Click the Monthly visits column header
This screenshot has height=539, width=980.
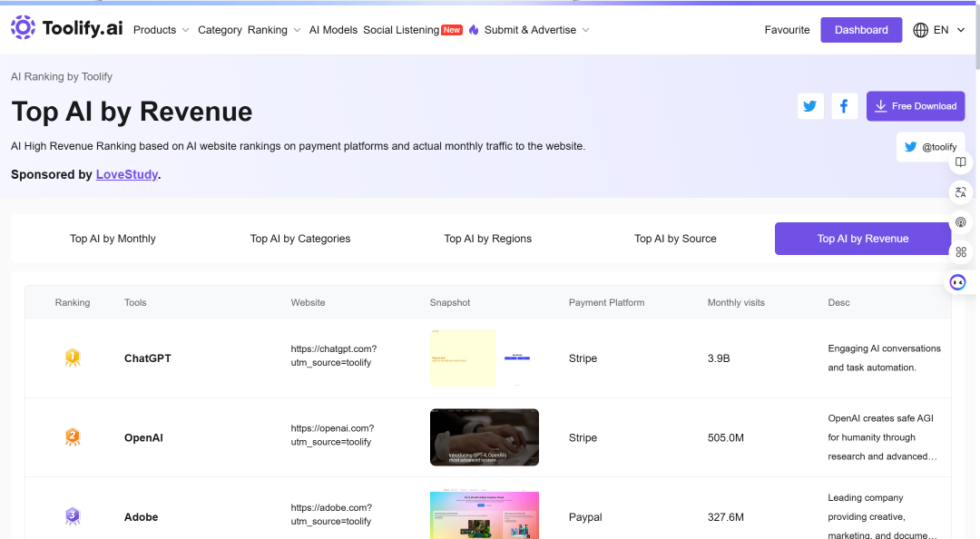click(736, 303)
